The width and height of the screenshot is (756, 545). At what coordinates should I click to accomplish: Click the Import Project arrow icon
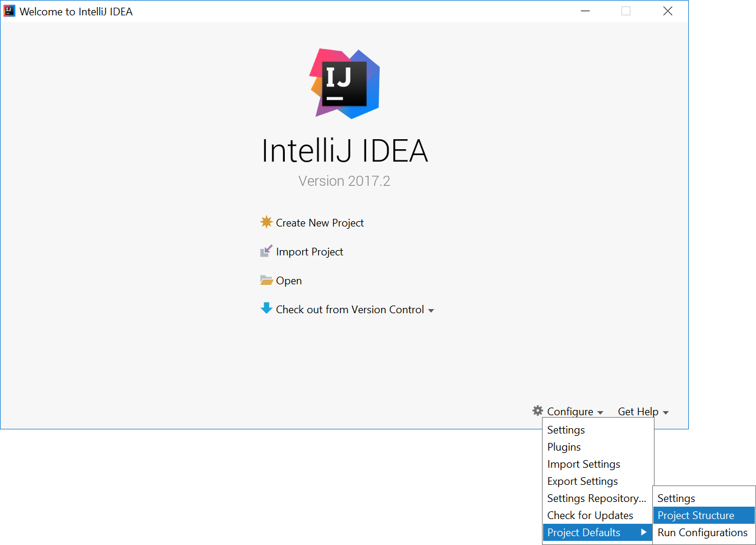(267, 252)
